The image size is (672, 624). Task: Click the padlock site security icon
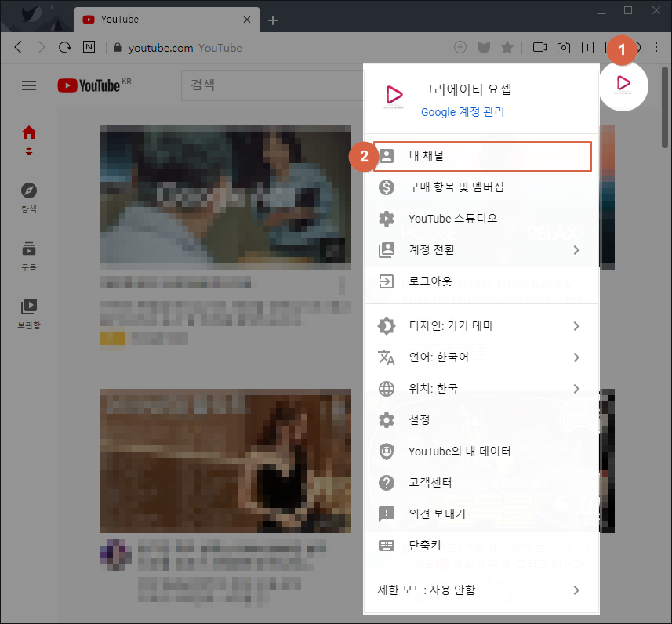[x=118, y=47]
